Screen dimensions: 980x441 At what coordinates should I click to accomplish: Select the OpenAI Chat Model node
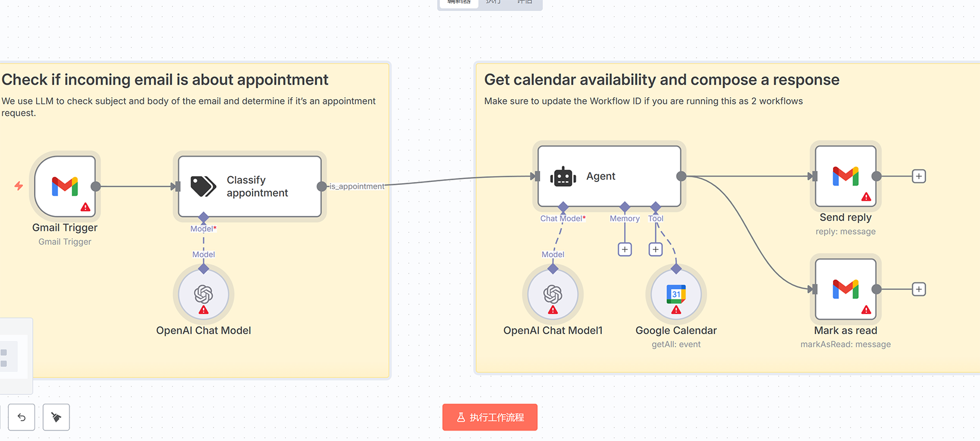[x=204, y=295]
